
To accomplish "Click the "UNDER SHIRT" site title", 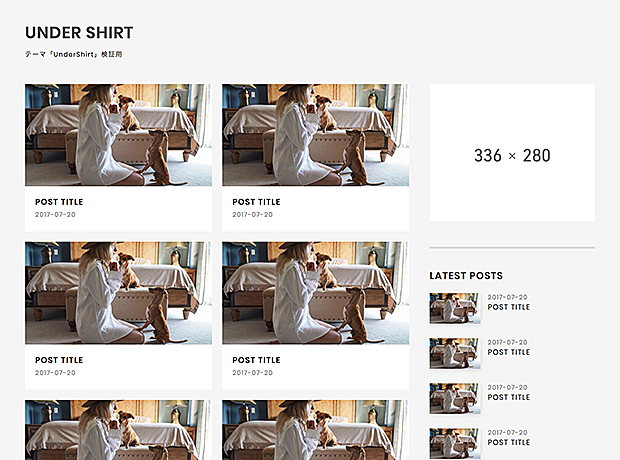I will [x=79, y=33].
